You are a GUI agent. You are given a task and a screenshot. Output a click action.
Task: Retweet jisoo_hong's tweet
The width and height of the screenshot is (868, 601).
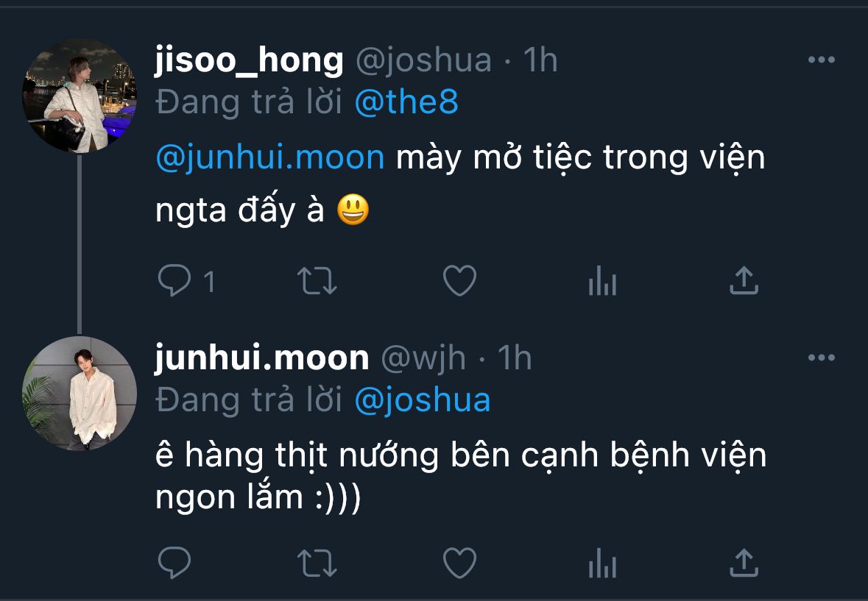click(x=317, y=281)
